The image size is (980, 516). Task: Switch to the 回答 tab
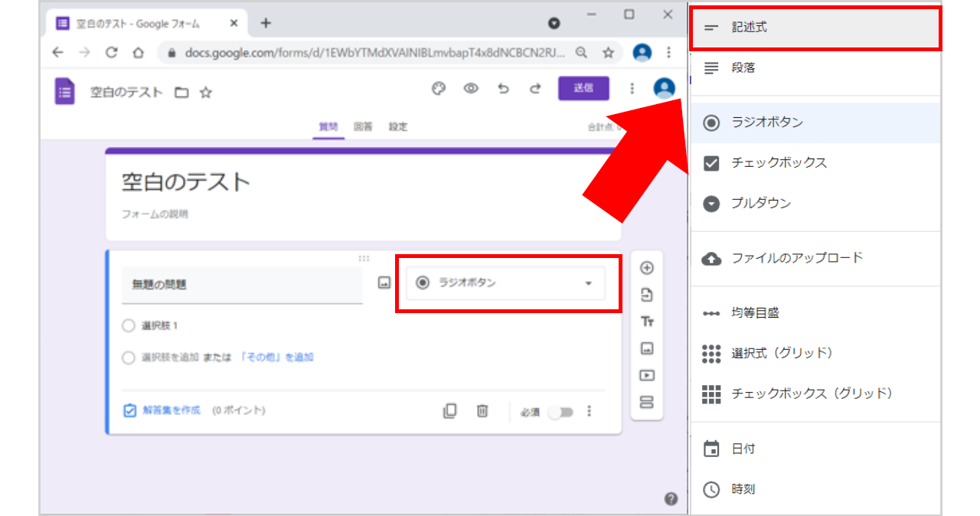click(363, 127)
